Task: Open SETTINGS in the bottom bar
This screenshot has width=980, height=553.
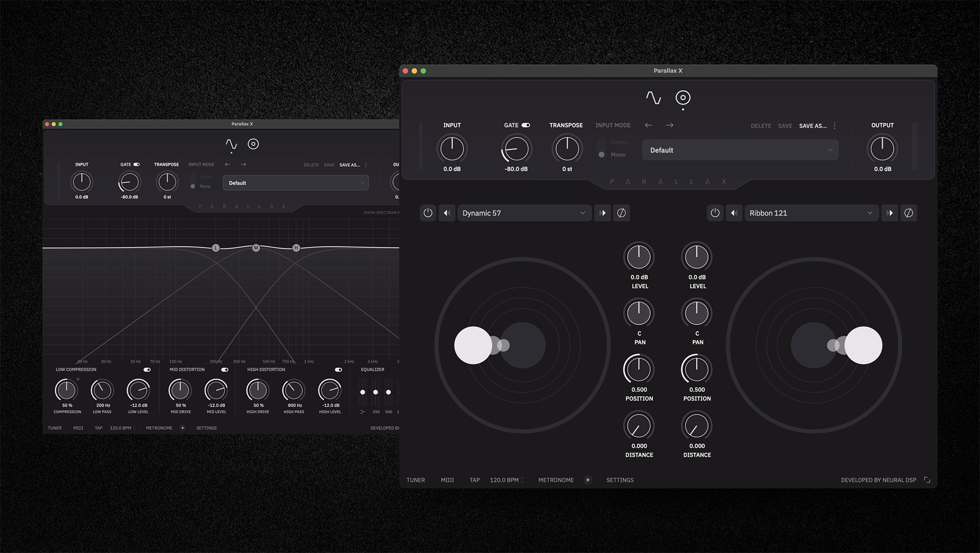Action: click(619, 480)
